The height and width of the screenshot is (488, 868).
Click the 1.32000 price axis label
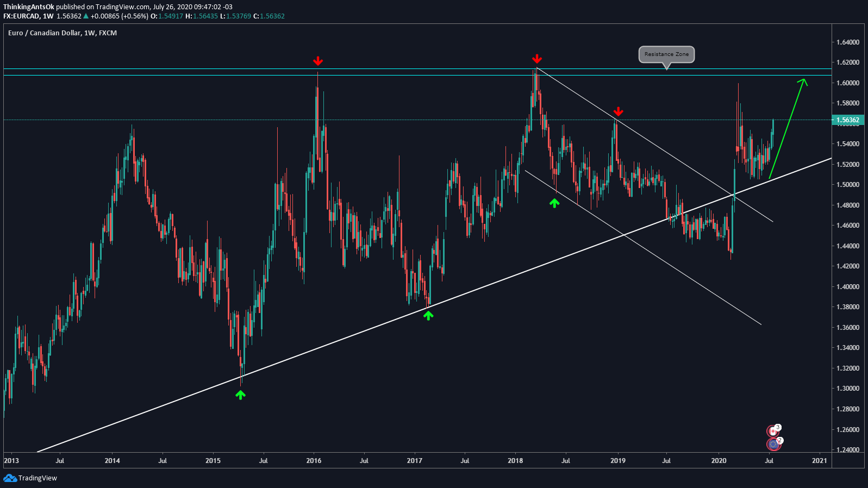click(x=848, y=368)
